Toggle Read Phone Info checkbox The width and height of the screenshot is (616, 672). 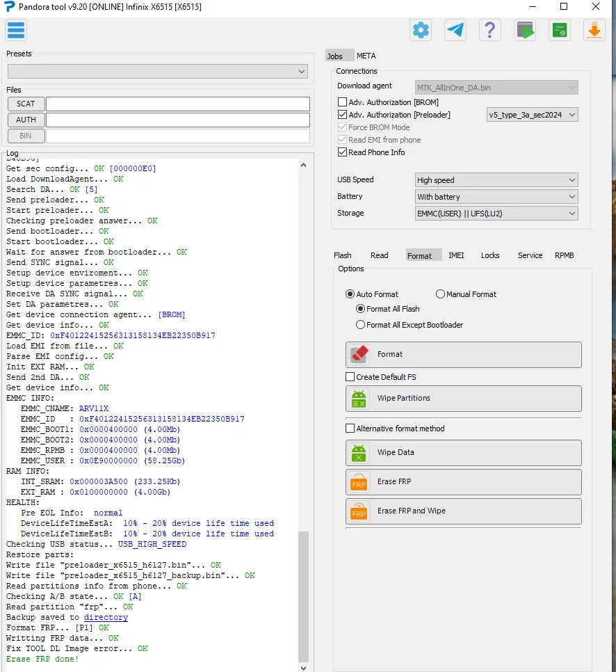[x=342, y=152]
